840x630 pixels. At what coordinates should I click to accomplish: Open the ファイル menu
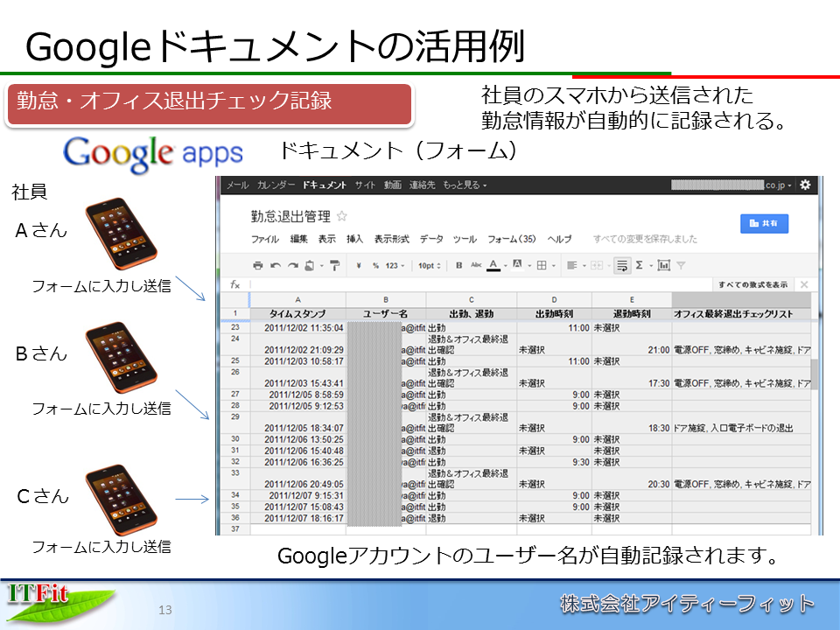point(265,239)
